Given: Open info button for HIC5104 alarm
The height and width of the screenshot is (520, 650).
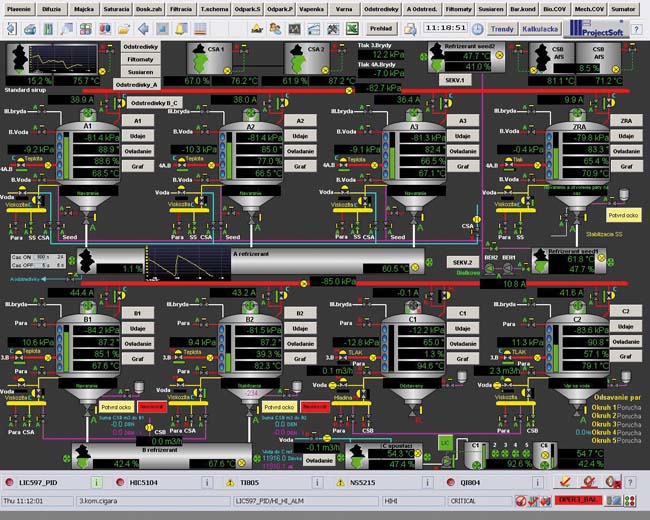Looking at the screenshot, I should (x=207, y=482).
